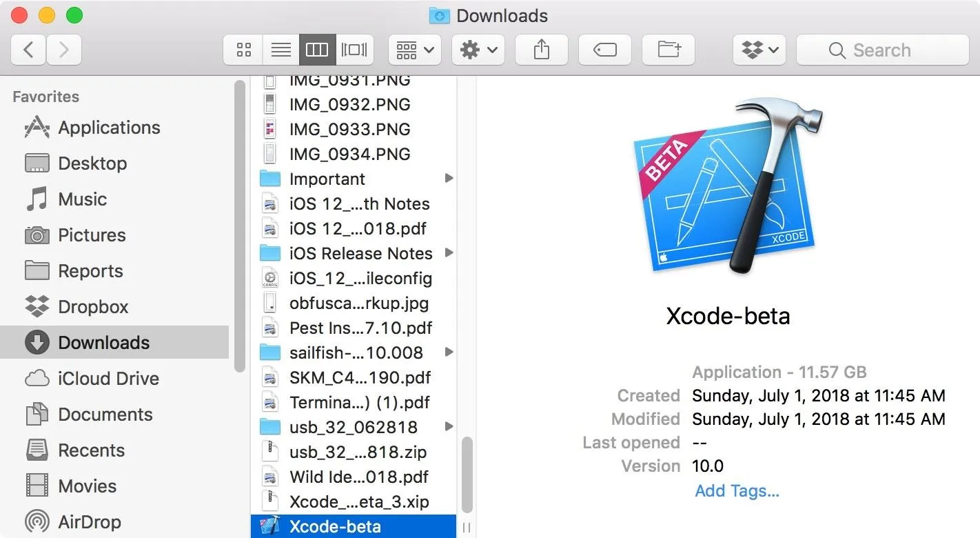The width and height of the screenshot is (980, 538).
Task: Select the obfusca...rkup.jpg file
Action: point(354,303)
